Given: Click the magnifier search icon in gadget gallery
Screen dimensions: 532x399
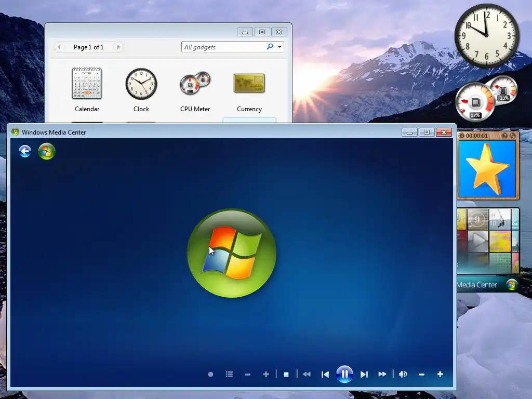Looking at the screenshot, I should [x=270, y=46].
